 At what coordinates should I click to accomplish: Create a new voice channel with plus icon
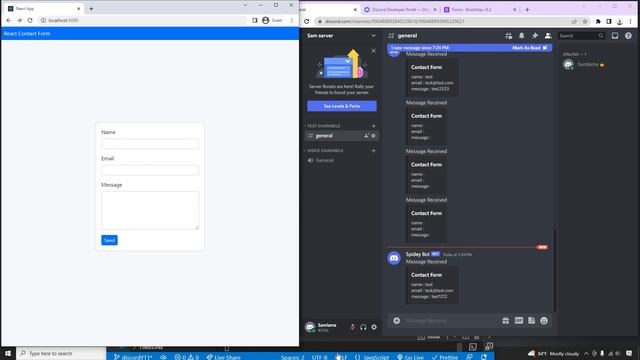tap(373, 151)
